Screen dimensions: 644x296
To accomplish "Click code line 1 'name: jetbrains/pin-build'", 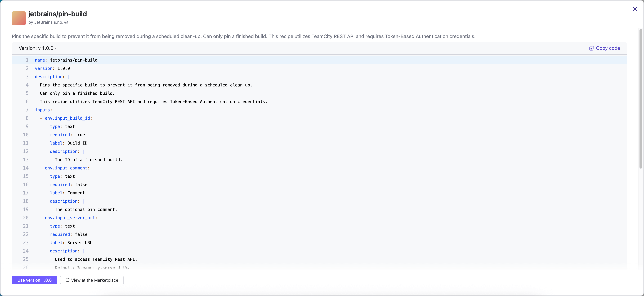I will coord(66,60).
